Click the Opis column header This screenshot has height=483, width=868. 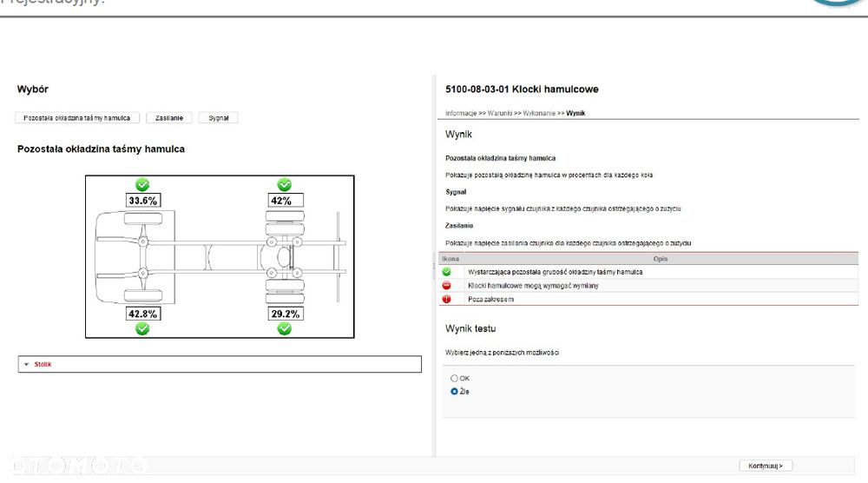click(x=661, y=259)
